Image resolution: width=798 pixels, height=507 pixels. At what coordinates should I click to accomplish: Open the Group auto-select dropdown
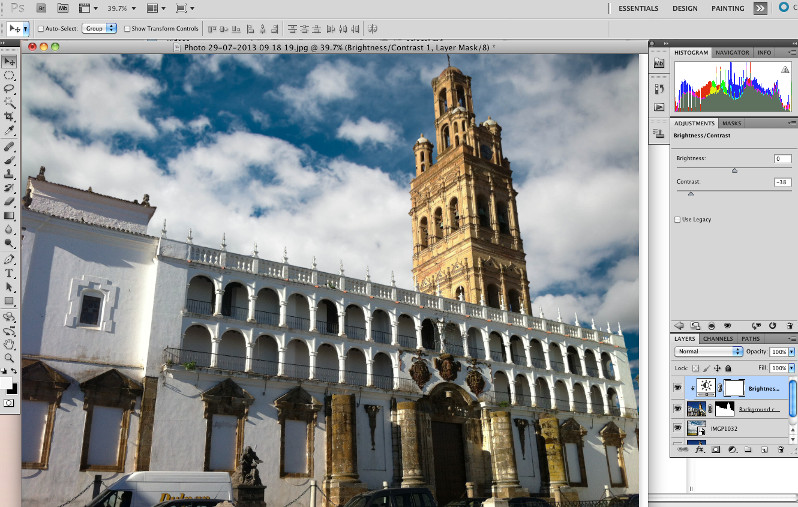(98, 28)
